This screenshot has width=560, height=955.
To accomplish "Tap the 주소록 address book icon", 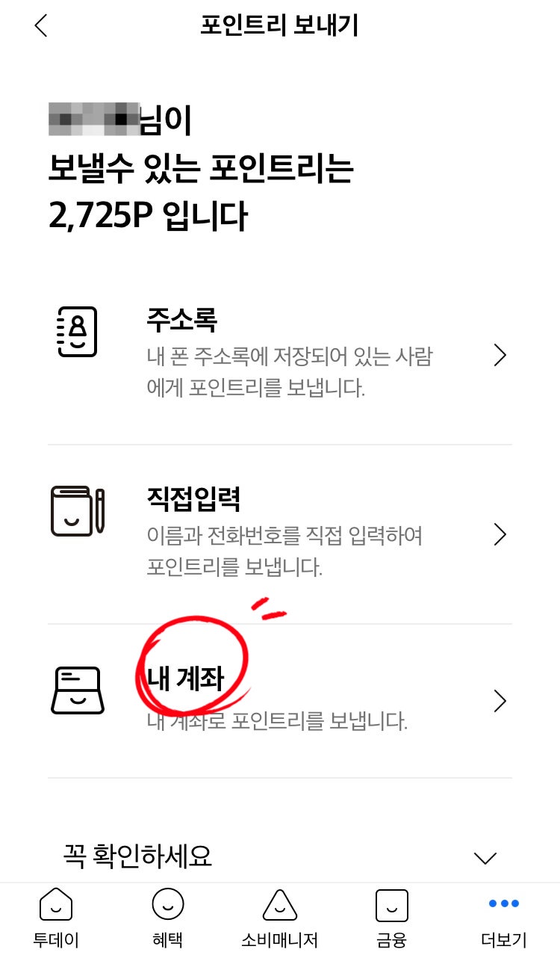I will click(77, 332).
